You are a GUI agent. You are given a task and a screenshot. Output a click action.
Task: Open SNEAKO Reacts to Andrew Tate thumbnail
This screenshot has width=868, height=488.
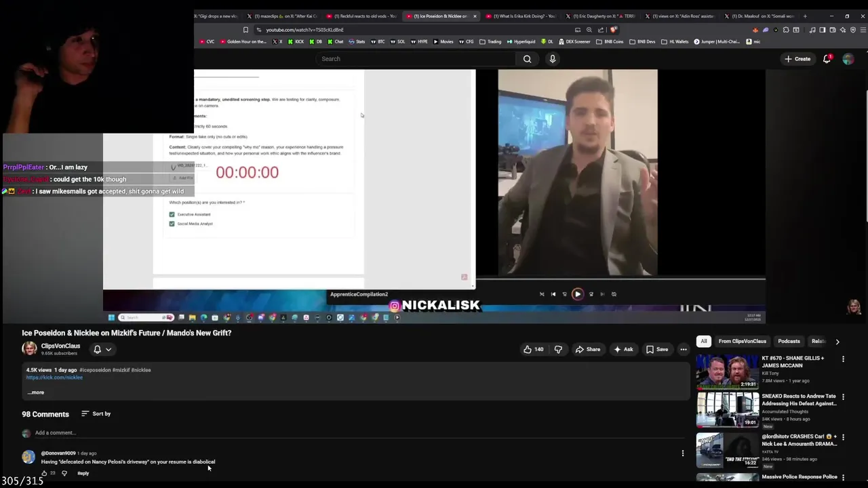tap(728, 410)
